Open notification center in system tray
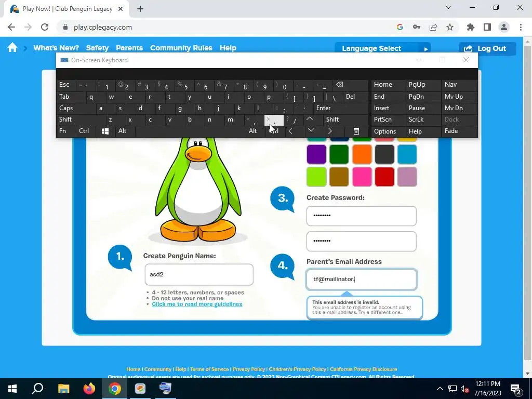This screenshot has width=532, height=399. (x=516, y=389)
